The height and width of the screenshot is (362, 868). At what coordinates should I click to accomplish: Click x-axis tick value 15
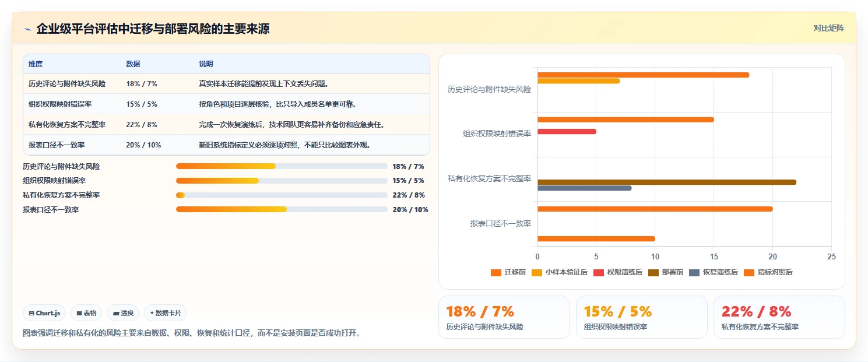(x=714, y=256)
